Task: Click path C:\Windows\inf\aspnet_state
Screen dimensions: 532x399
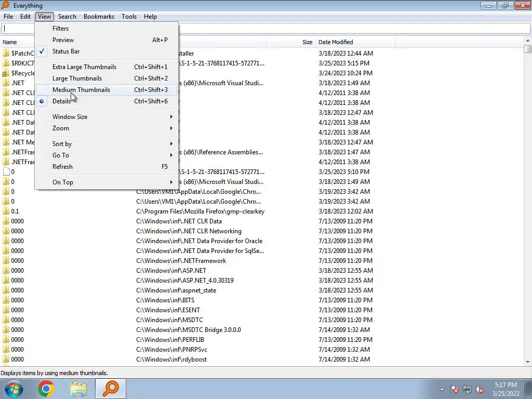Action: coord(176,290)
